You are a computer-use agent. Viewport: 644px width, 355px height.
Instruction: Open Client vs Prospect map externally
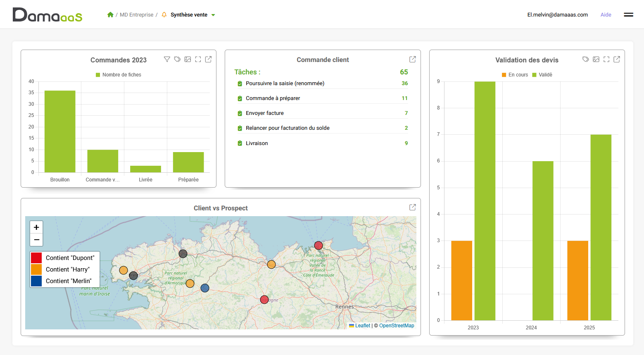412,207
